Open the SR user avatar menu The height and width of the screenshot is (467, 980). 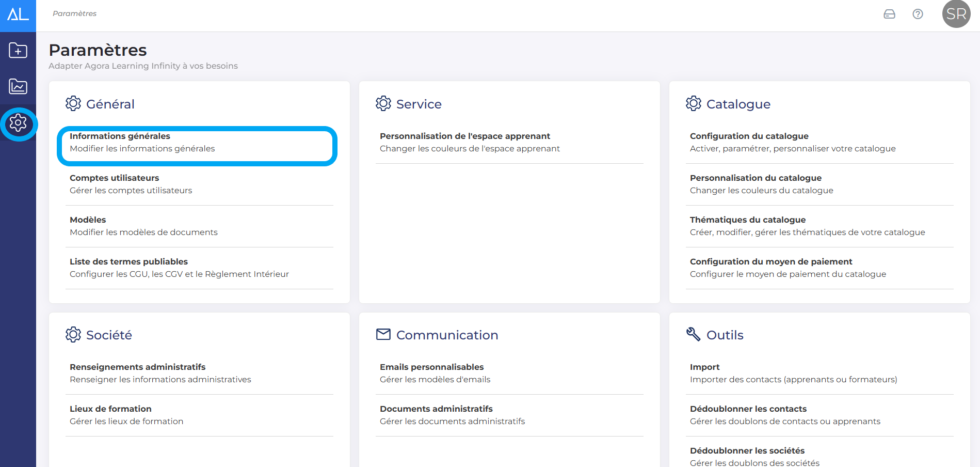(956, 14)
